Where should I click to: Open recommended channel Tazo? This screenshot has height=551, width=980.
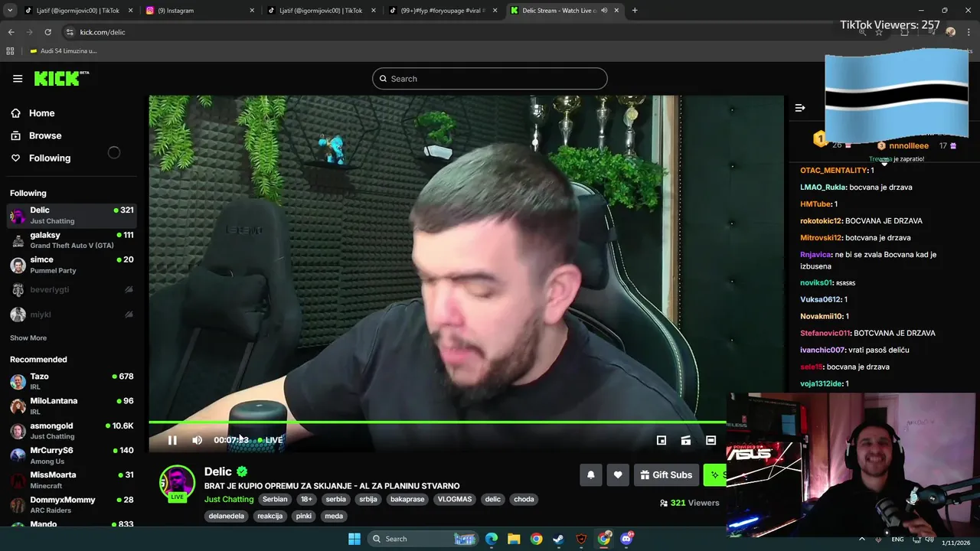point(72,381)
